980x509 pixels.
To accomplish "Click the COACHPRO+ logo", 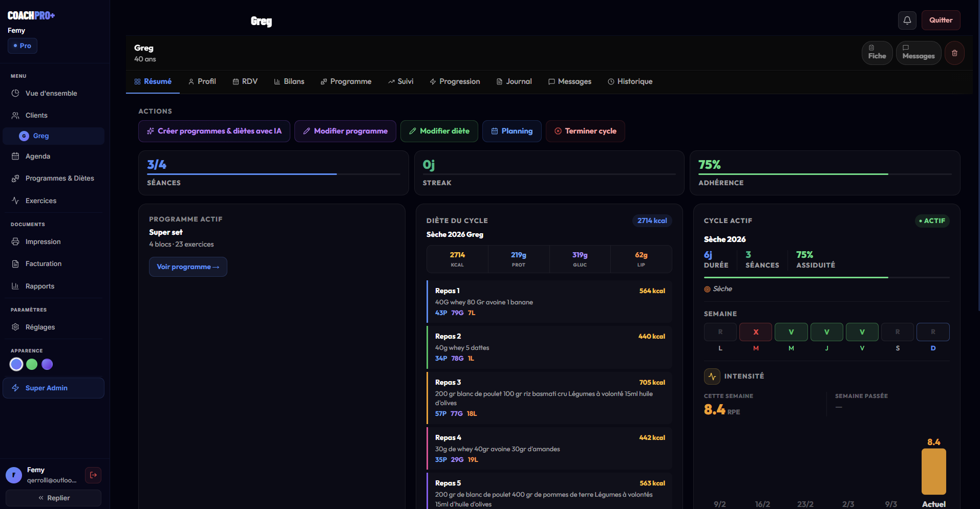I will point(31,16).
